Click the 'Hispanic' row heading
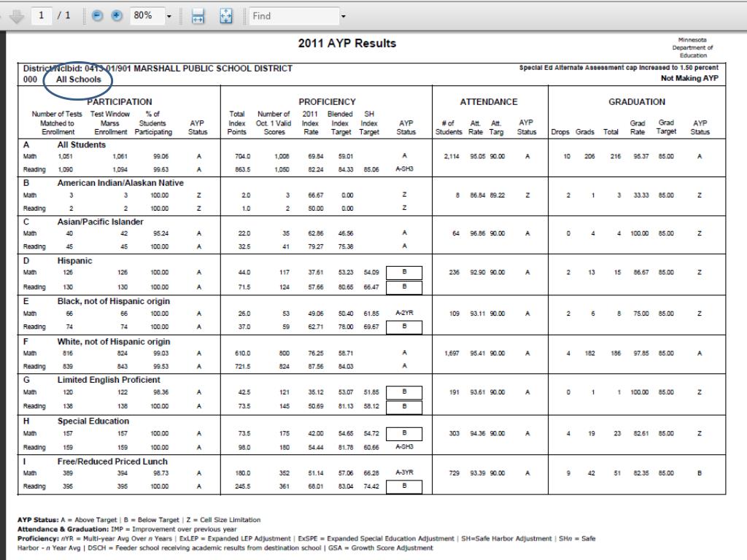Screen dimensions: 747x560 (x=75, y=261)
